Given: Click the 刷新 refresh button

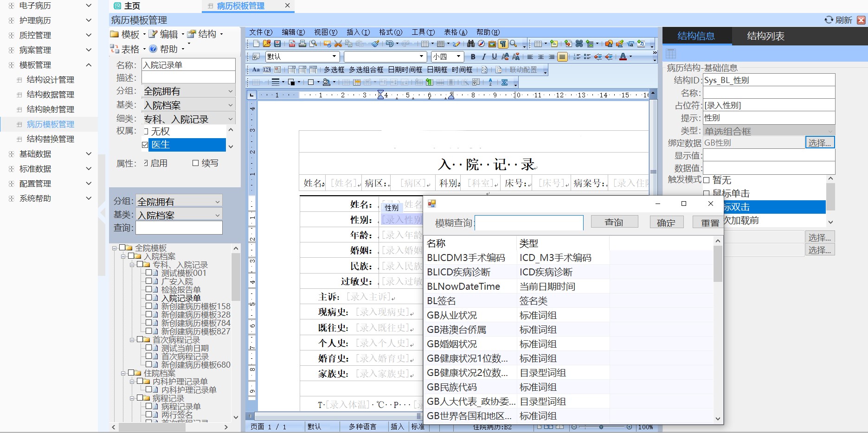Looking at the screenshot, I should click(x=838, y=20).
